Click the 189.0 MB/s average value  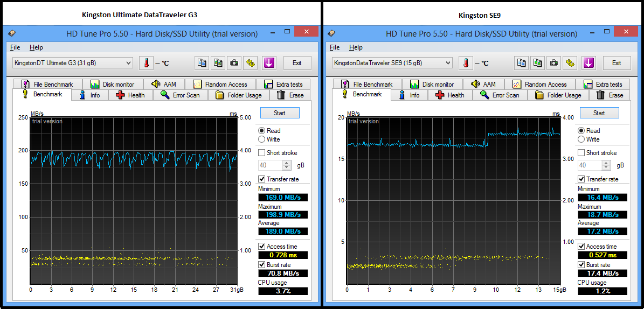click(x=282, y=231)
